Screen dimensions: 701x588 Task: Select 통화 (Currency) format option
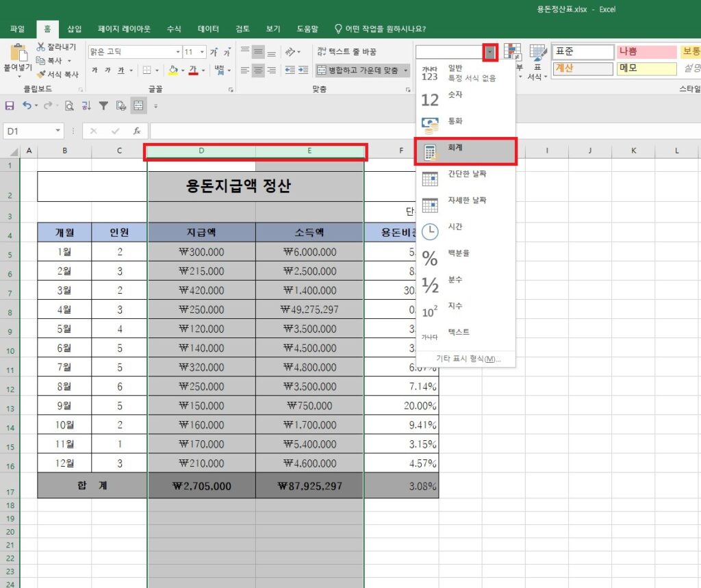coord(466,125)
